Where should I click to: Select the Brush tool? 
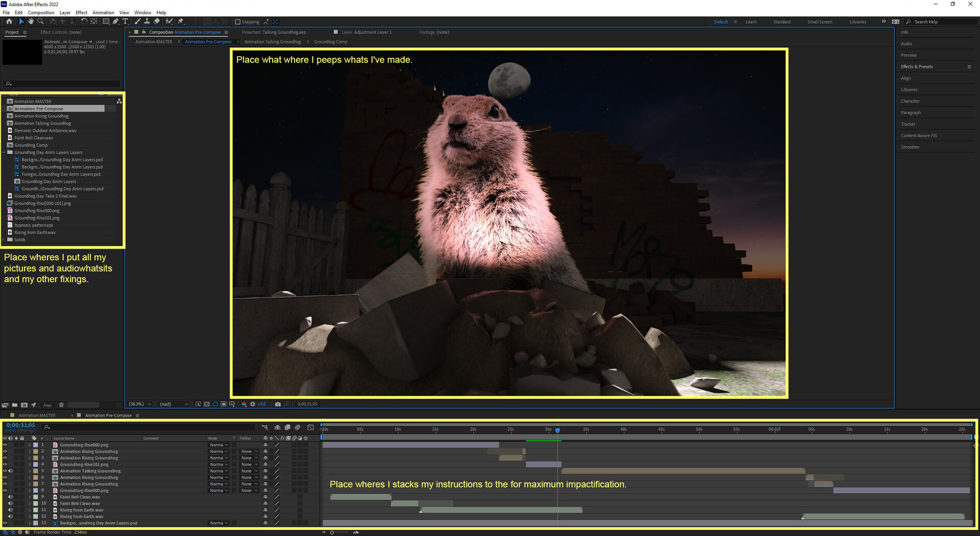[x=137, y=21]
